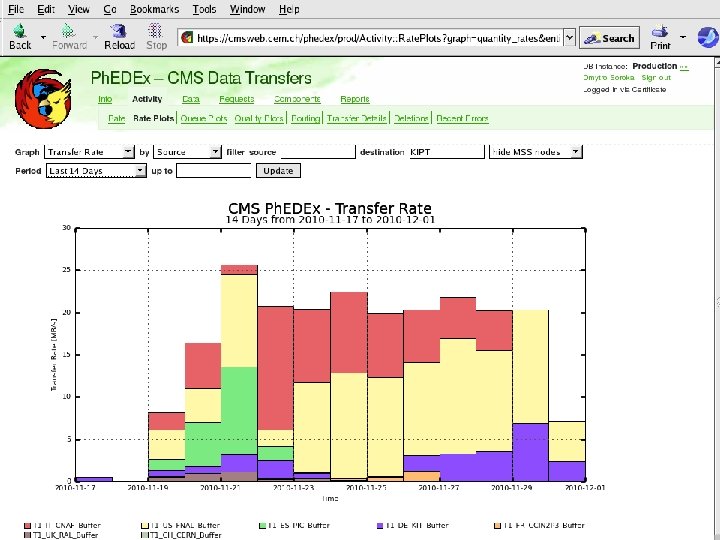720x540 pixels.
Task: Switch to the Recent Errors sub-tab
Action: 462,118
